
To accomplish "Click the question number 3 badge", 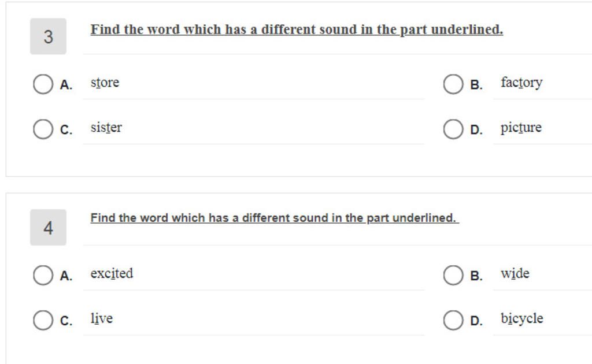I will point(49,36).
